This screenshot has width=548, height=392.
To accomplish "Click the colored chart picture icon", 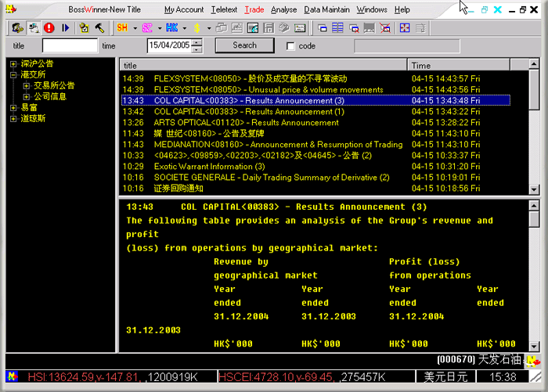I will (x=253, y=28).
